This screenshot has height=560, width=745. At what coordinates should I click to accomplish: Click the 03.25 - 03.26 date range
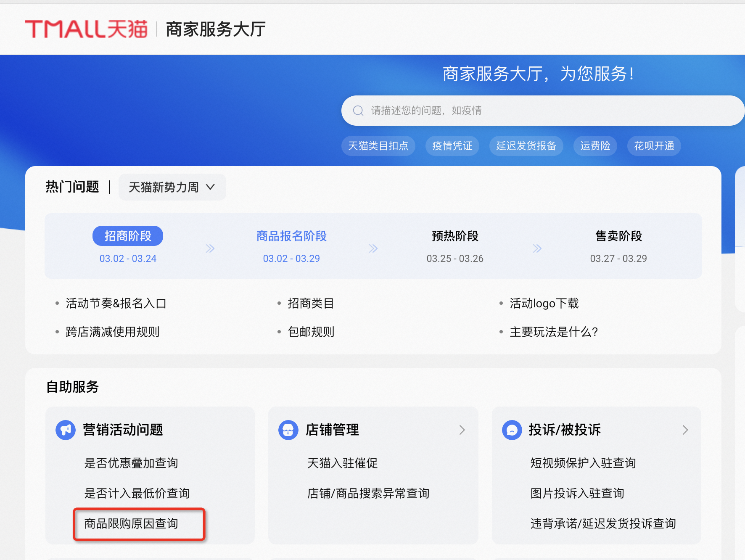(x=455, y=259)
